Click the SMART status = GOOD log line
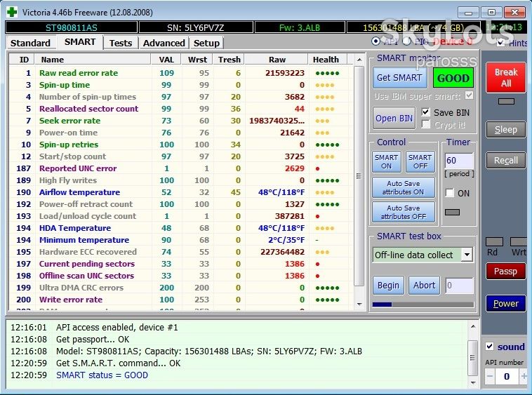The height and width of the screenshot is (395, 532). click(x=102, y=375)
